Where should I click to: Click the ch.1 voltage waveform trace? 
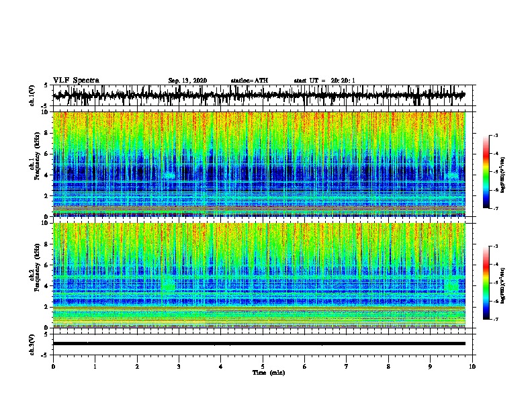[x=259, y=95]
